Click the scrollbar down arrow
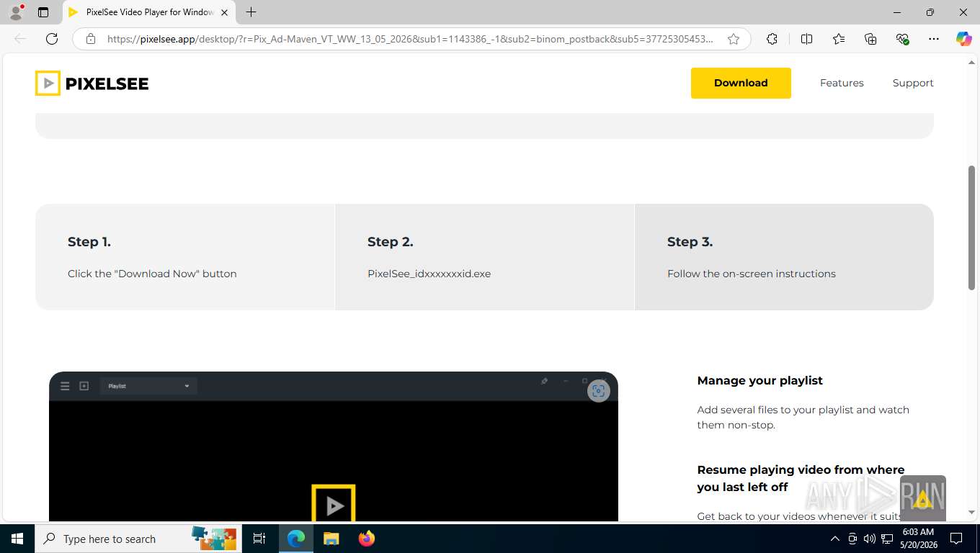Screen dimensions: 980x553 pyautogui.click(x=971, y=512)
